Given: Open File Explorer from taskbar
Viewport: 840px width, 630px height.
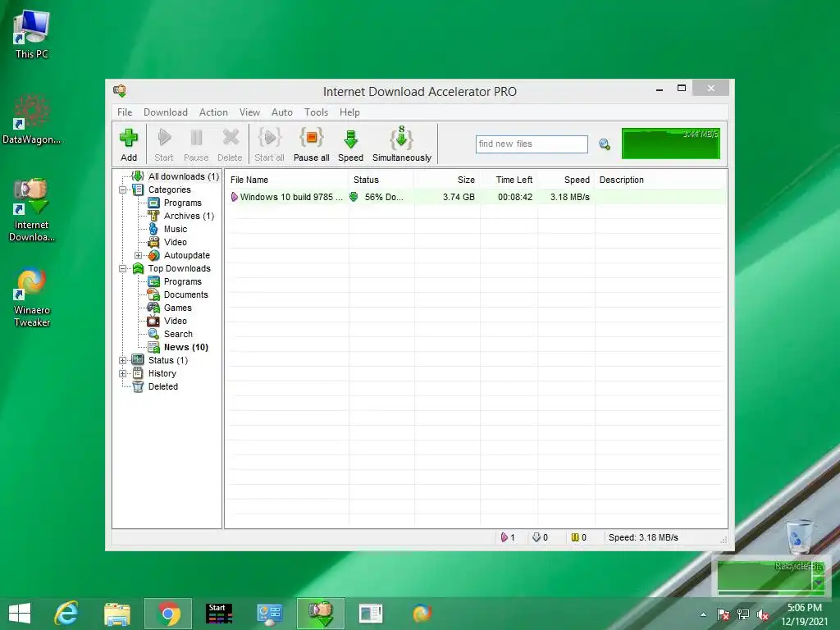Looking at the screenshot, I should [x=117, y=614].
